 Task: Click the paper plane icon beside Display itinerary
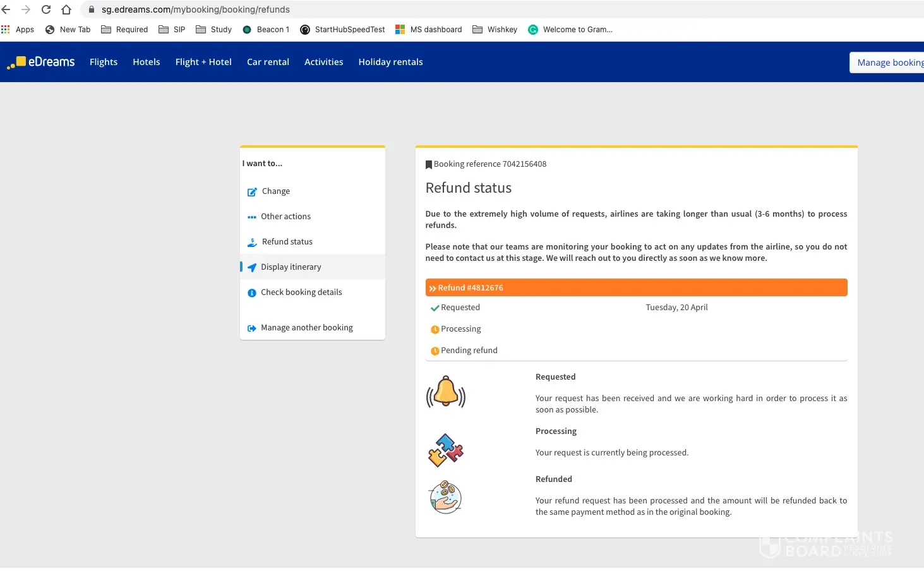pos(252,267)
